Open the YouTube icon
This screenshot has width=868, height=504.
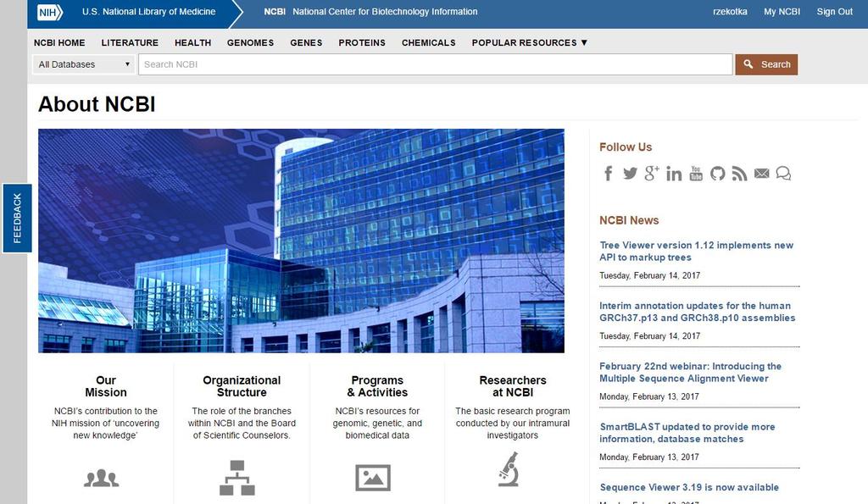pos(696,173)
